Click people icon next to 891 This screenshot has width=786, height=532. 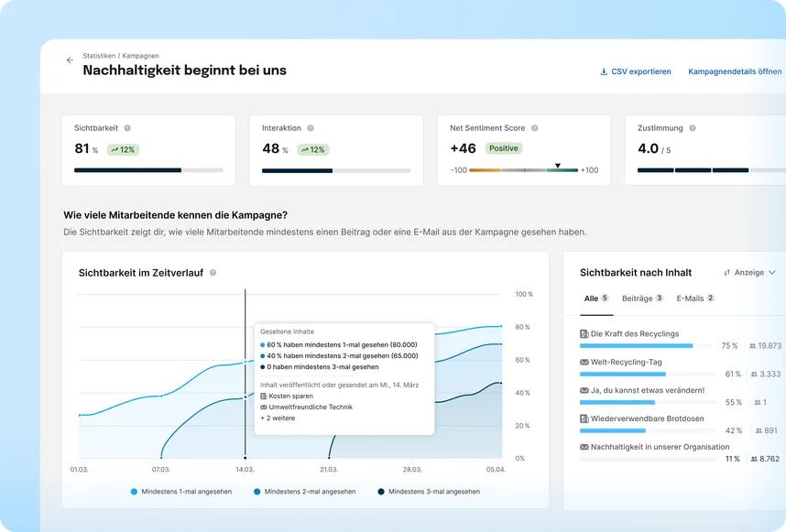tap(759, 430)
